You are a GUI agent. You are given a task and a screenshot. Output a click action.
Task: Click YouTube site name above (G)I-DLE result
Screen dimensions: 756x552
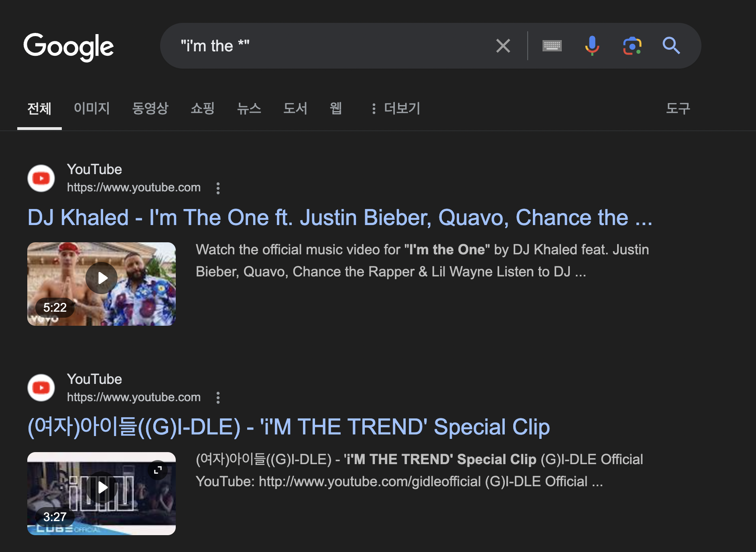pyautogui.click(x=94, y=379)
